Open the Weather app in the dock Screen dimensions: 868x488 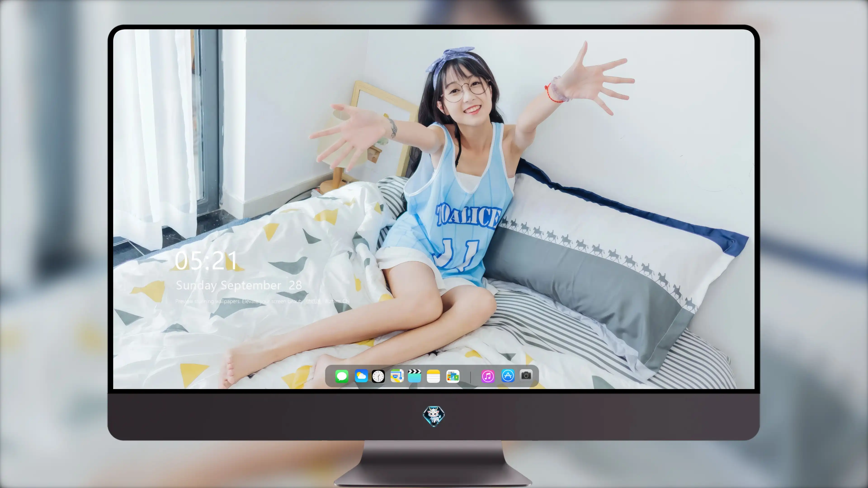pyautogui.click(x=361, y=376)
